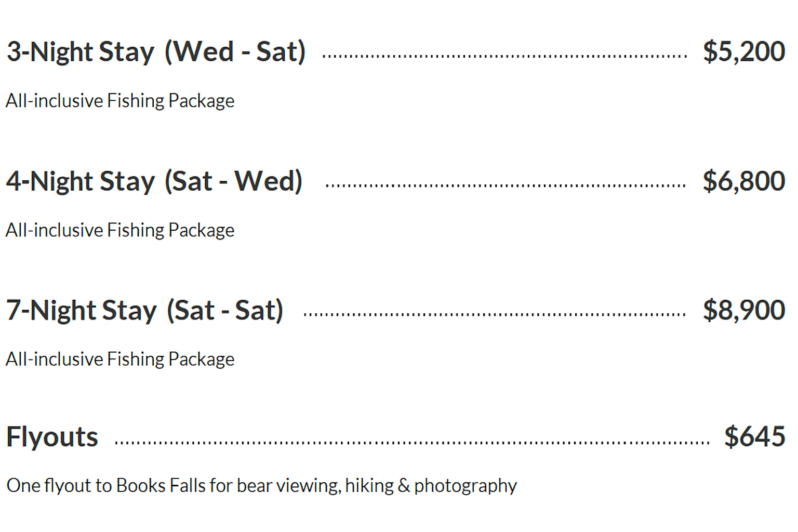
Task: Select the $5,200 price
Action: [x=743, y=52]
